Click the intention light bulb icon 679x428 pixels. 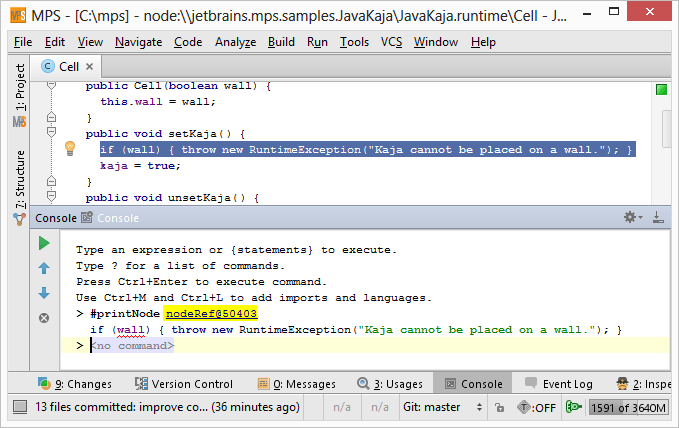pos(70,148)
